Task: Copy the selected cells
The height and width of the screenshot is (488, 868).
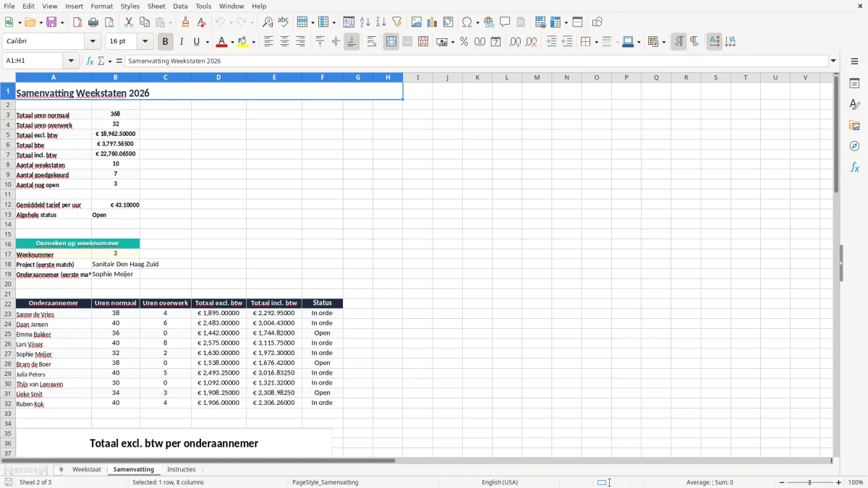Action: click(145, 22)
